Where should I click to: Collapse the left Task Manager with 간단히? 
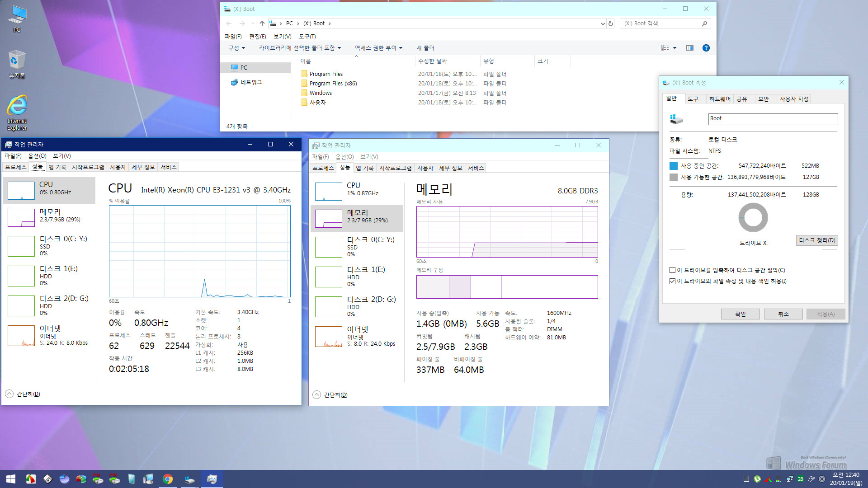(x=23, y=394)
